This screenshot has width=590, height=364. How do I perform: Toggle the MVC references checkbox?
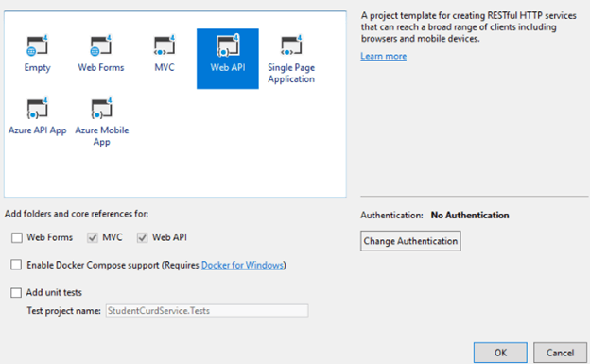[x=93, y=238]
